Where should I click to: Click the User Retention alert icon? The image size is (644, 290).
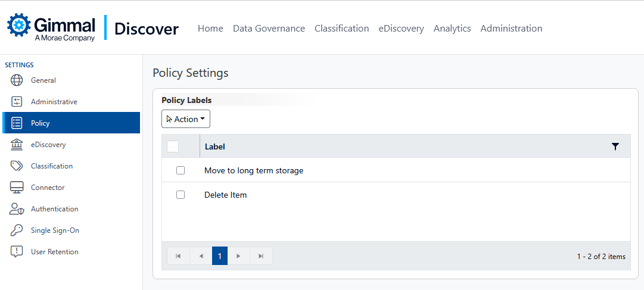point(17,252)
